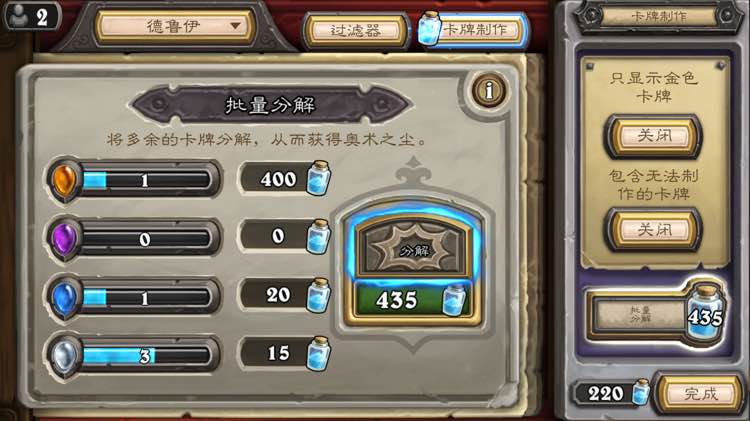This screenshot has width=750, height=421.
Task: Click the common cards progress bar showing 3
Action: [x=146, y=356]
